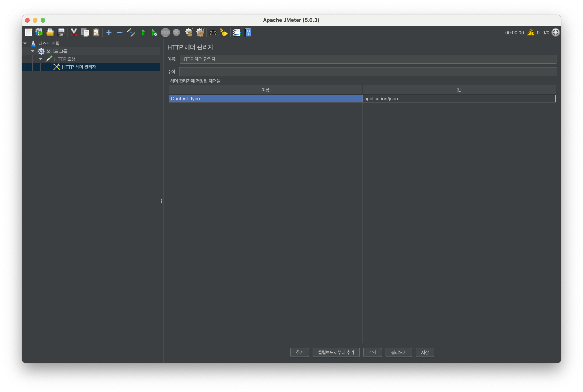The width and height of the screenshot is (583, 392).
Task: Collapse the 쓰레드 그룹 tree arrow
Action: 33,51
